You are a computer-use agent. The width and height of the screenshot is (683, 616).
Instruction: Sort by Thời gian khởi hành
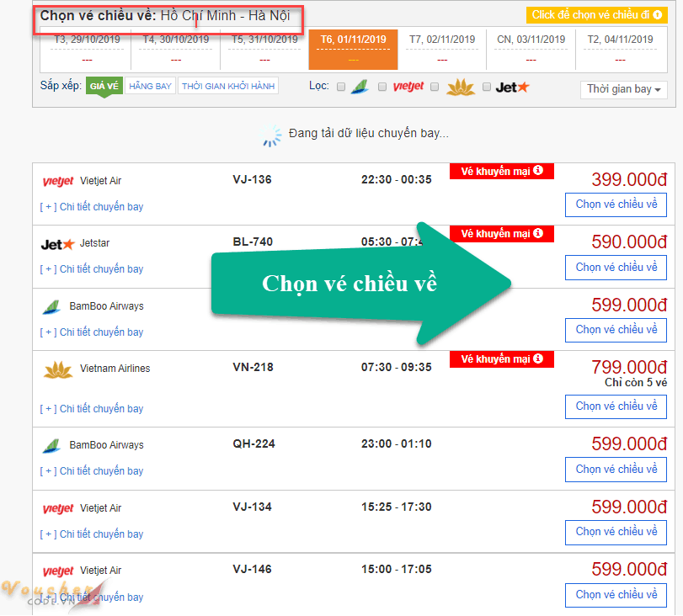click(227, 86)
